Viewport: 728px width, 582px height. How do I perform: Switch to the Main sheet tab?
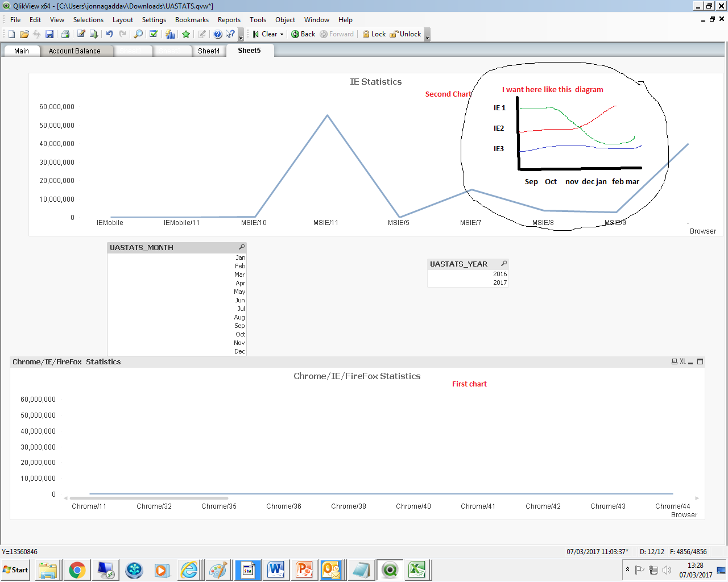point(22,51)
